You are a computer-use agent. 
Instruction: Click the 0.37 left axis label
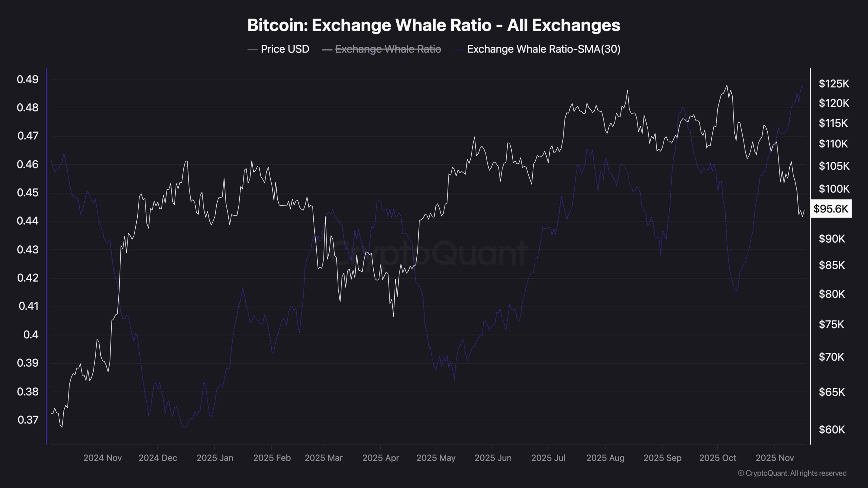pyautogui.click(x=28, y=420)
